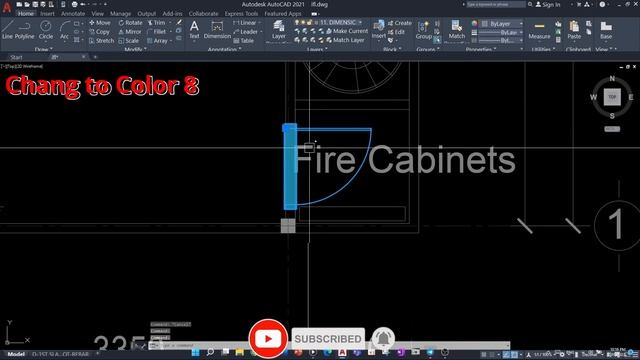This screenshot has width=640, height=360.
Task: Open Layer Properties
Action: tap(279, 30)
